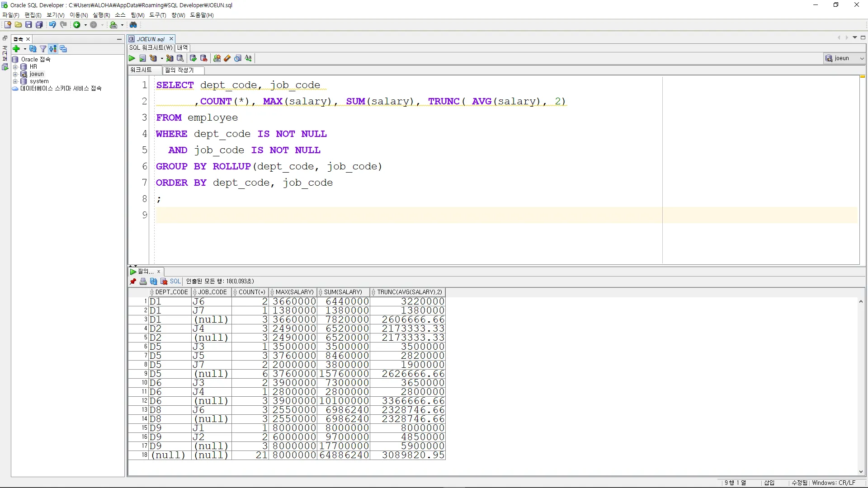
Task: Click the DEPT_CODE column header
Action: tap(171, 292)
